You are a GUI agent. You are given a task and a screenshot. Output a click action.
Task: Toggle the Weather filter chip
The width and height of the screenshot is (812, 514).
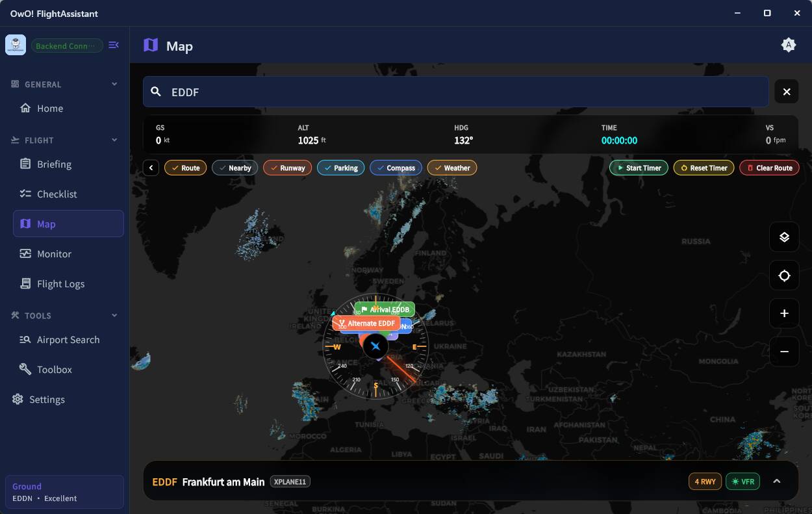coord(452,168)
